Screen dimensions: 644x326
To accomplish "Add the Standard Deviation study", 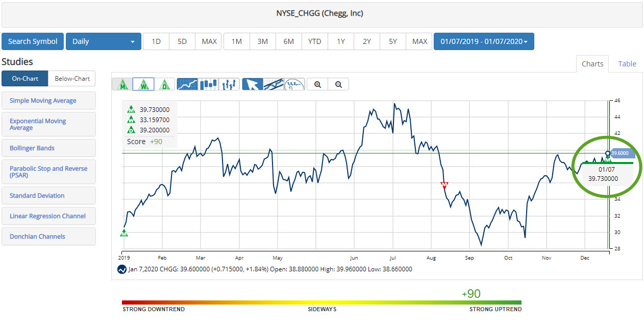I will coord(48,196).
